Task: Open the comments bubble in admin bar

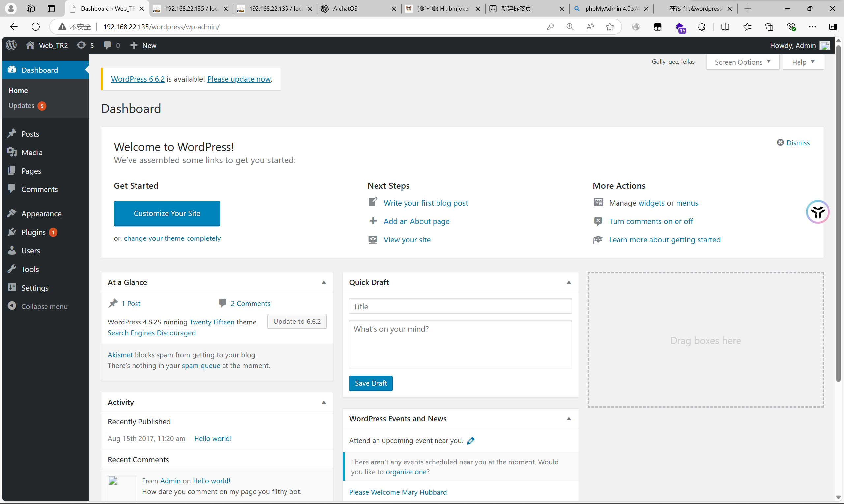Action: (111, 45)
